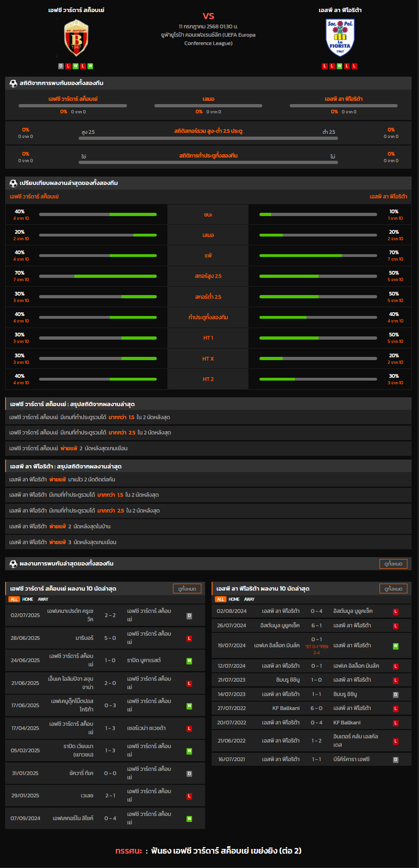
Task: Click W result badge for 19/07/2024 match
Action: pos(396,646)
